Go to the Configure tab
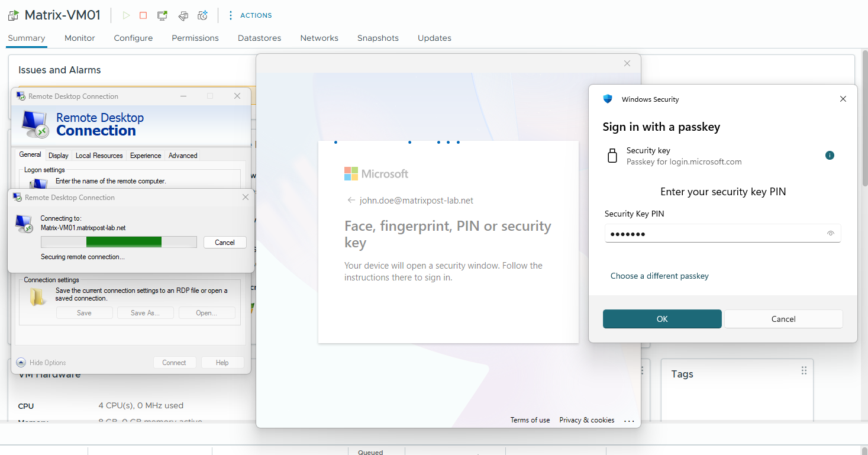Viewport: 868px width, 455px height. pyautogui.click(x=133, y=38)
